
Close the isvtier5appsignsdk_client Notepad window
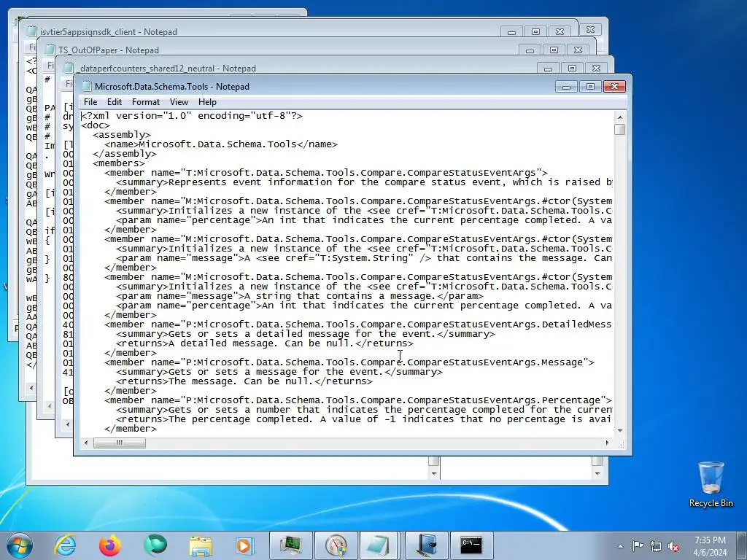(560, 32)
